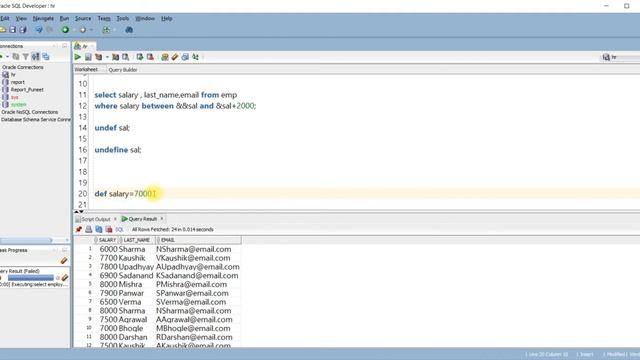The width and height of the screenshot is (640, 360).
Task: Close the Script Output tab
Action: pos(115,219)
